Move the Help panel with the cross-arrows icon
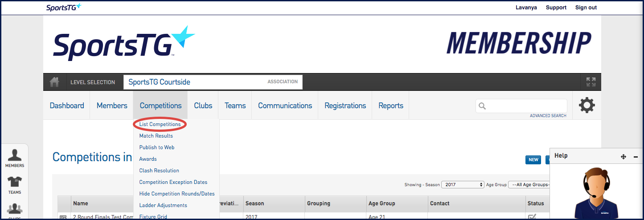 623,157
